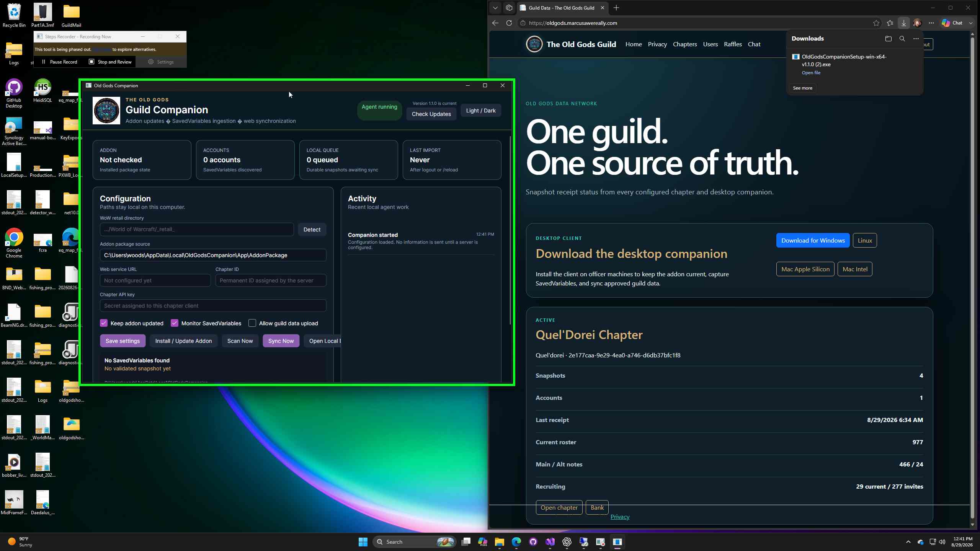
Task: Open HeidiSQL desktop shortcut
Action: (x=42, y=91)
